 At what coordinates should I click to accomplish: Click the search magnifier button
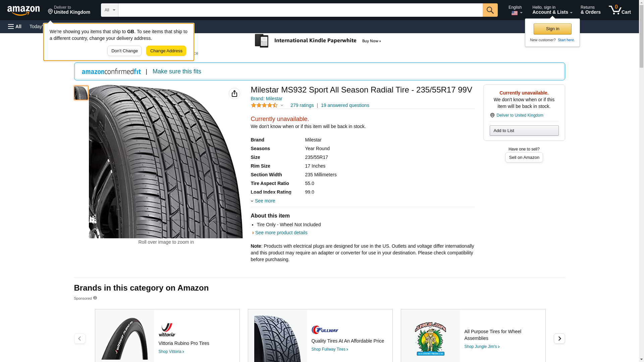click(490, 10)
